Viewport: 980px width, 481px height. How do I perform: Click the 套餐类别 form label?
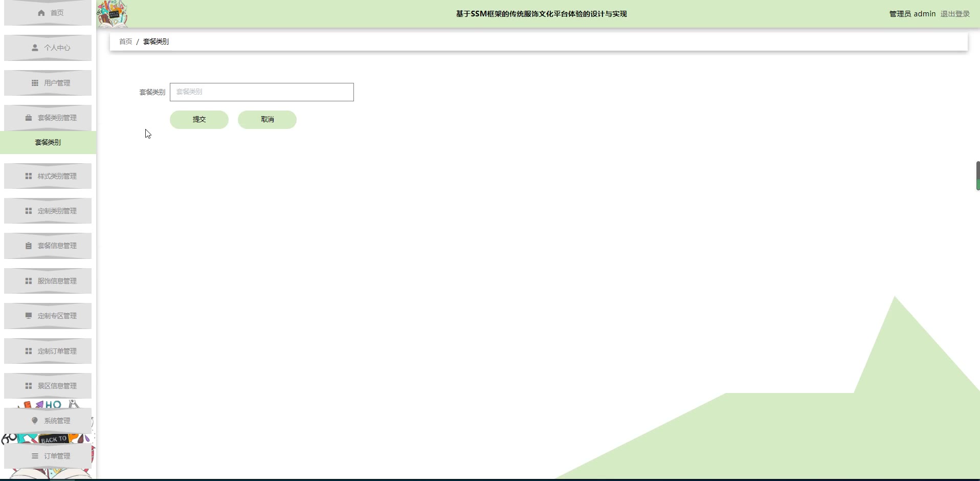click(152, 92)
